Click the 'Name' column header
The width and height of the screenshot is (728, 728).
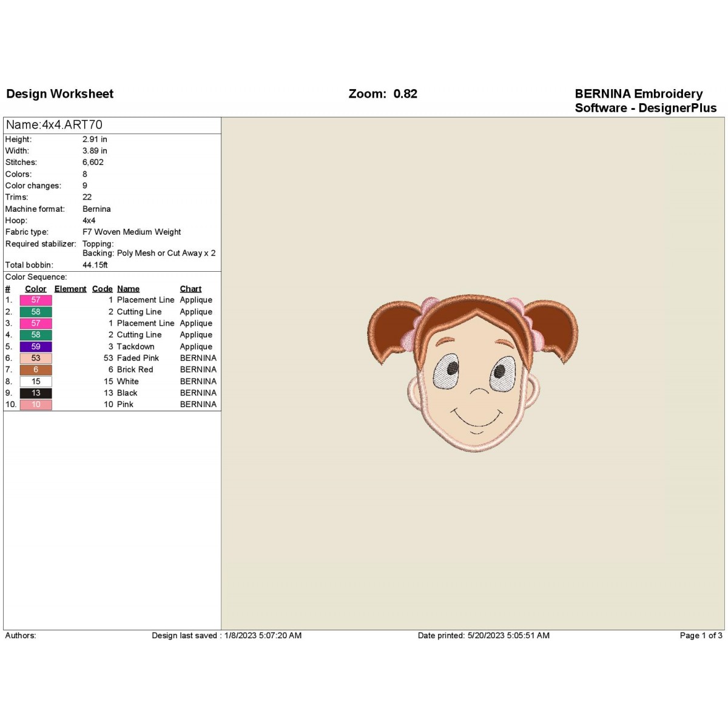(128, 289)
